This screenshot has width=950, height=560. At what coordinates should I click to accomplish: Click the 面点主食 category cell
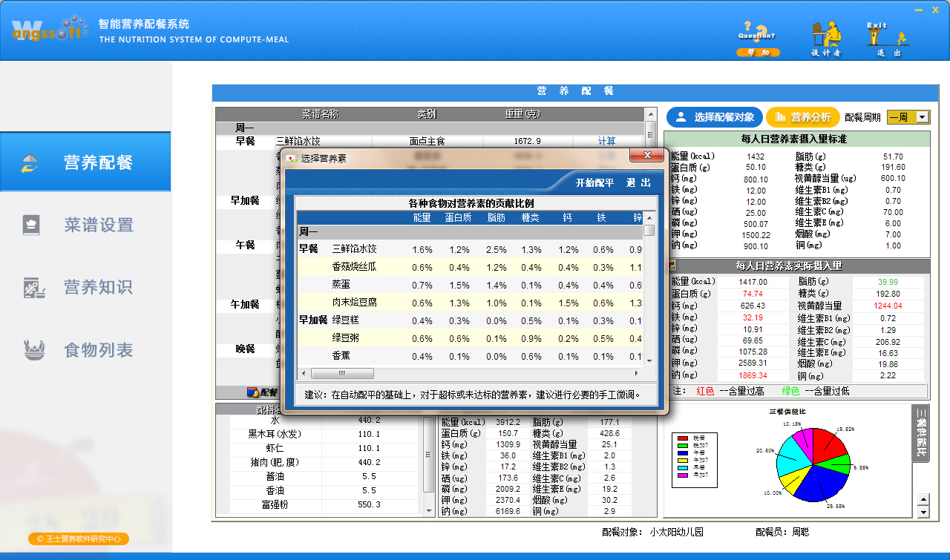(x=427, y=141)
